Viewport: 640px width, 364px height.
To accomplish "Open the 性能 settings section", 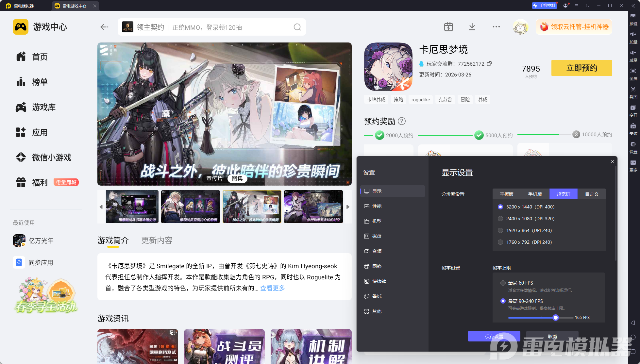I will click(377, 206).
